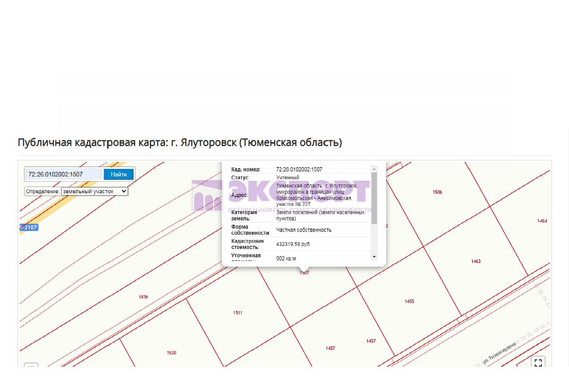Image resolution: width=569 pixels, height=392 pixels.
Task: Click the Категория земель value text
Action: coord(320,216)
